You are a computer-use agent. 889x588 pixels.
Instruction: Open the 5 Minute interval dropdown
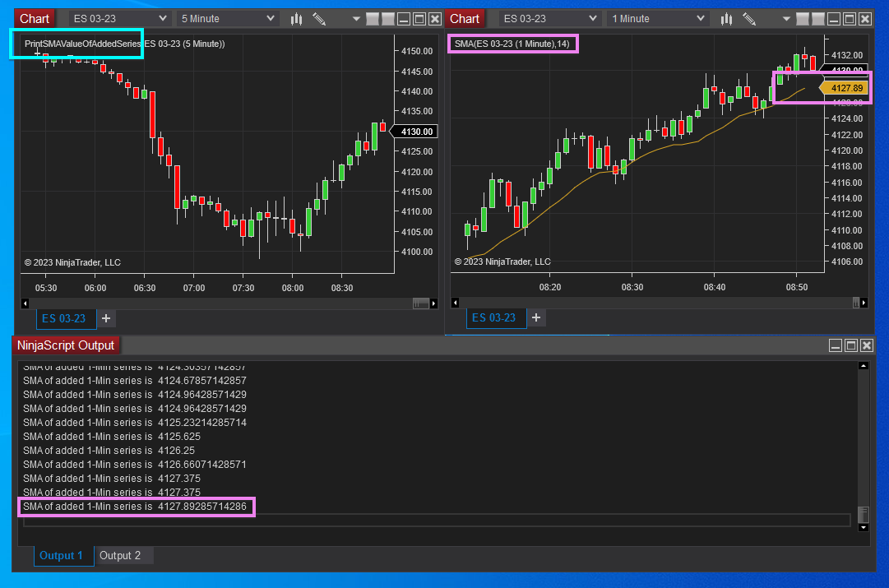tap(227, 19)
